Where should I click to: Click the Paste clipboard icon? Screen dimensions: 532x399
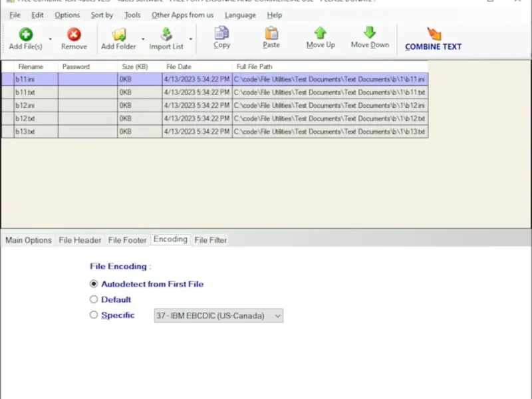[271, 33]
